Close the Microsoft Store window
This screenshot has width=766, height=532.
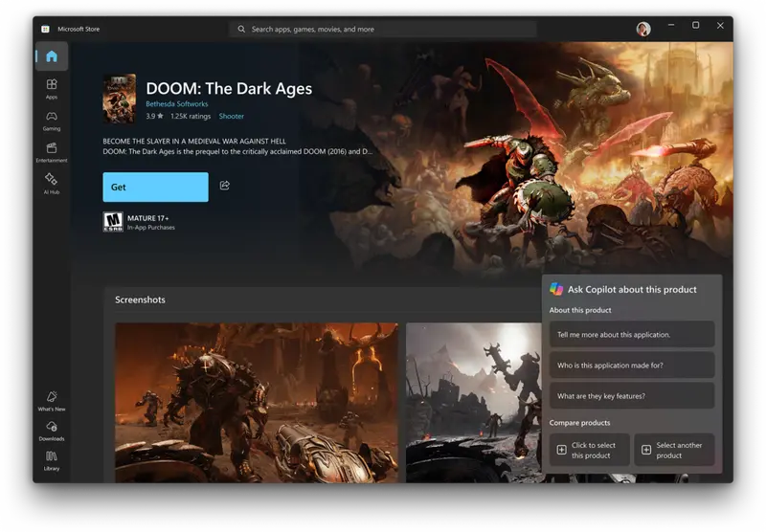pos(720,26)
